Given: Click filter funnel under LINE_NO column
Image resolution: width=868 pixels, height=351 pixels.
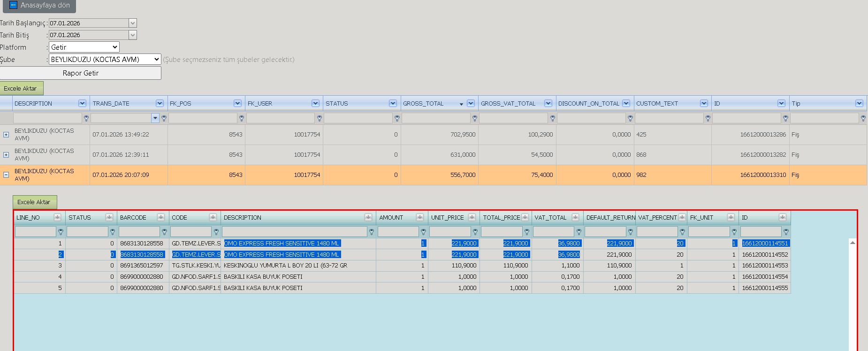Looking at the screenshot, I should click(61, 232).
